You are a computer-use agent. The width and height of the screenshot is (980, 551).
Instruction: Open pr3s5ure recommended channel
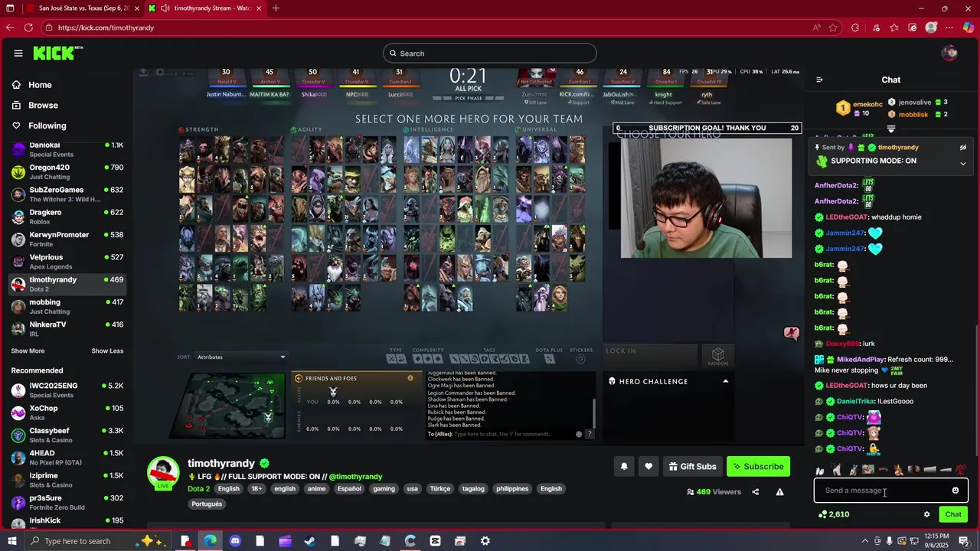pos(67,502)
